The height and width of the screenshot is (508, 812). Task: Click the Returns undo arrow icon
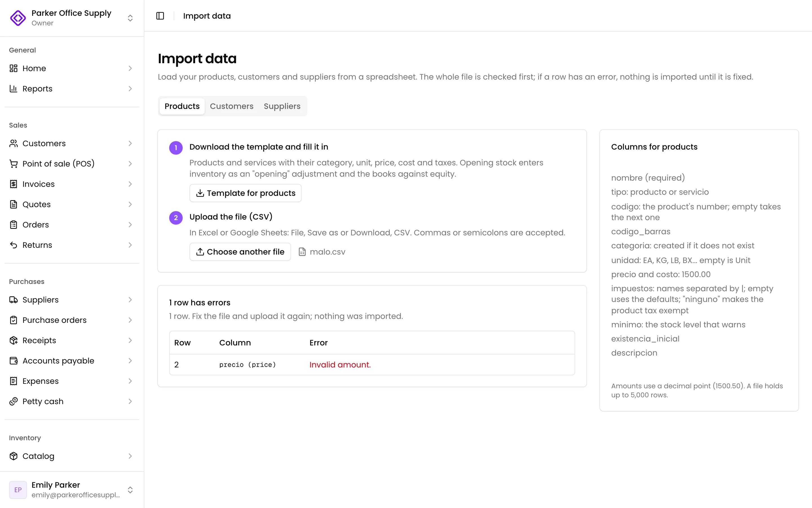point(14,245)
